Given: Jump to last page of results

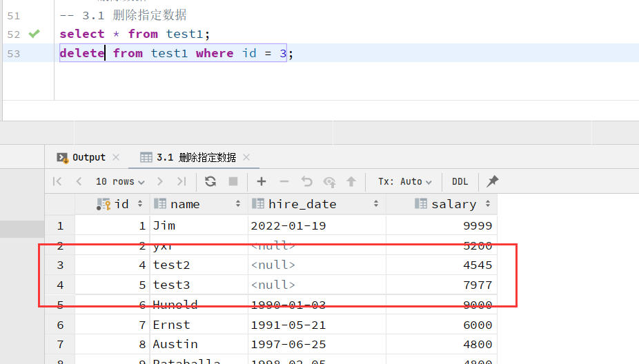Looking at the screenshot, I should click(x=181, y=181).
